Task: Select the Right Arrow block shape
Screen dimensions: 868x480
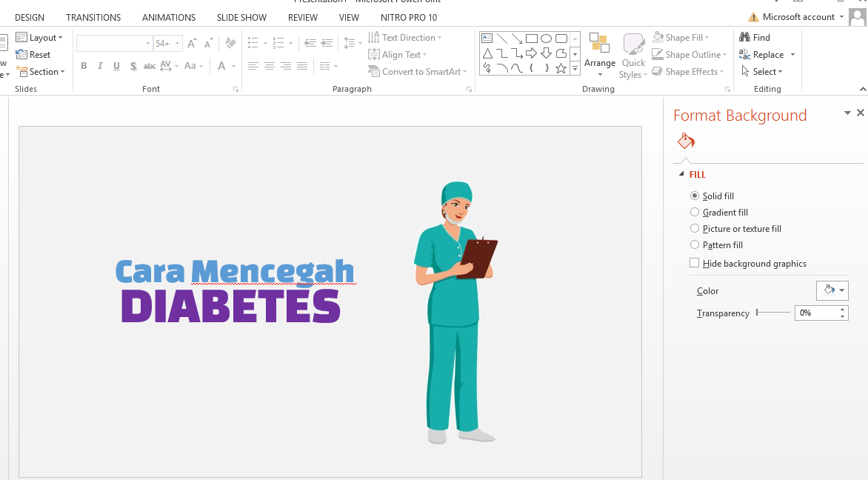Action: pos(532,53)
